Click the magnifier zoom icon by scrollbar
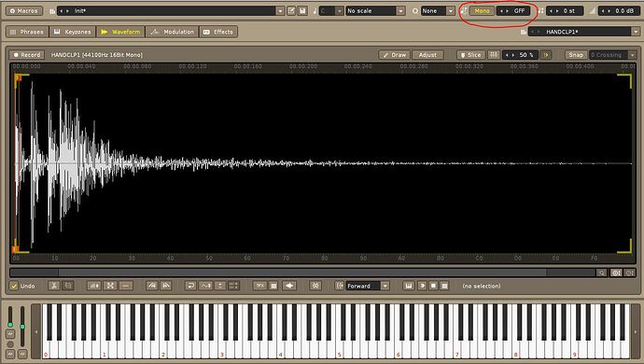The width and height of the screenshot is (644, 364). tap(601, 273)
